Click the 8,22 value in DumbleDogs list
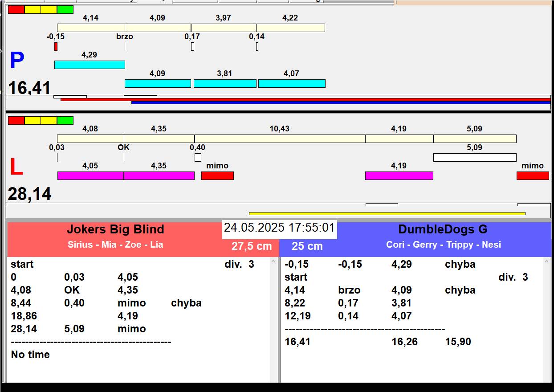 point(295,303)
